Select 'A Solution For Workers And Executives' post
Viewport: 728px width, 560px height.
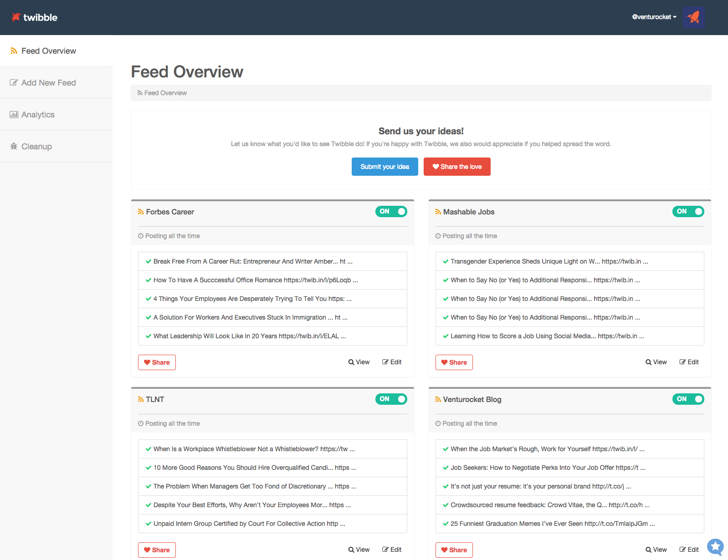coord(272,317)
